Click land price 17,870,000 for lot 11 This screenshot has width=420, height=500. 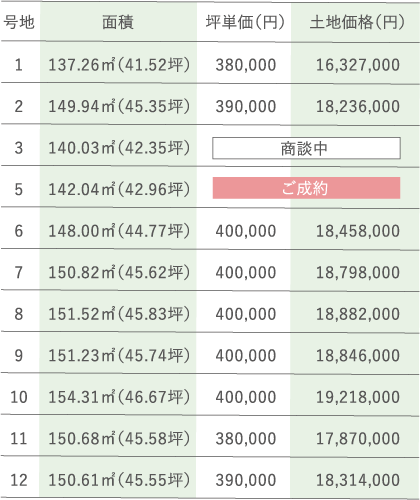tap(358, 439)
